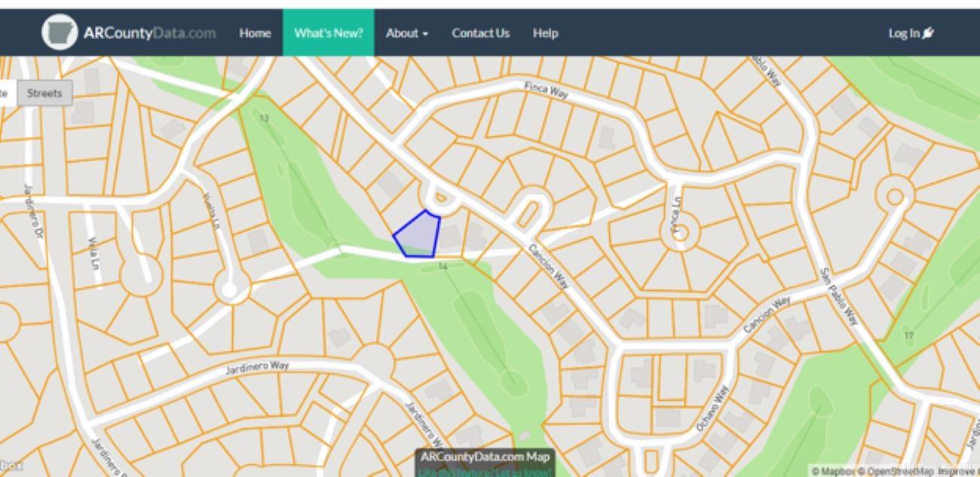Click the OpenStreetMap attribution link
Viewport: 980px width, 477px height.
click(896, 472)
